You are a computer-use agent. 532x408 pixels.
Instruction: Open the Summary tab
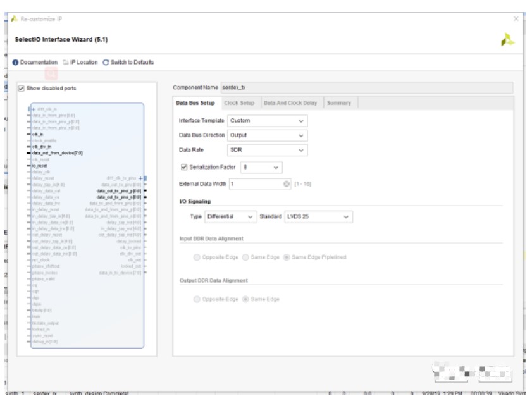339,103
